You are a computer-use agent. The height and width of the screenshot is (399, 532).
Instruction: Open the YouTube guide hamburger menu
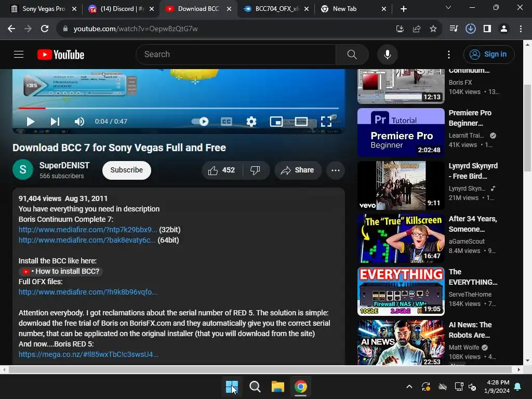coord(19,54)
